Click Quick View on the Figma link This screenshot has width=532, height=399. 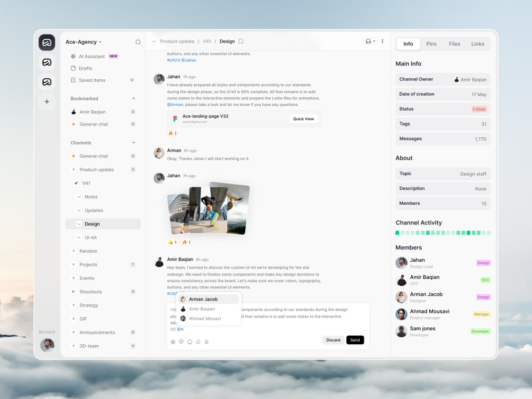pyautogui.click(x=304, y=119)
